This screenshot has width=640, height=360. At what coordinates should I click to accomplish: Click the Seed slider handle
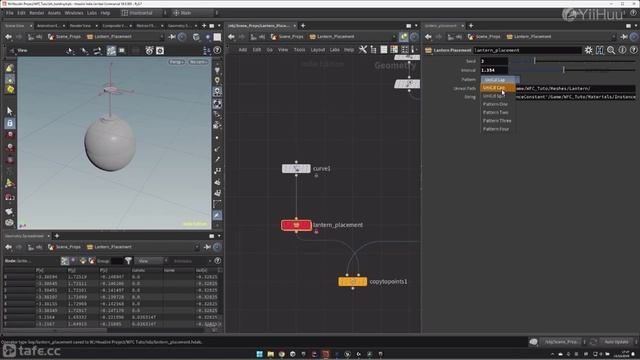(534, 61)
